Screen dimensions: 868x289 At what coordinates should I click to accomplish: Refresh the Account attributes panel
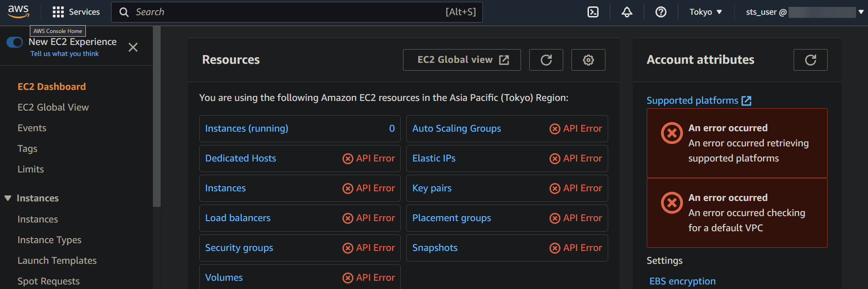810,60
